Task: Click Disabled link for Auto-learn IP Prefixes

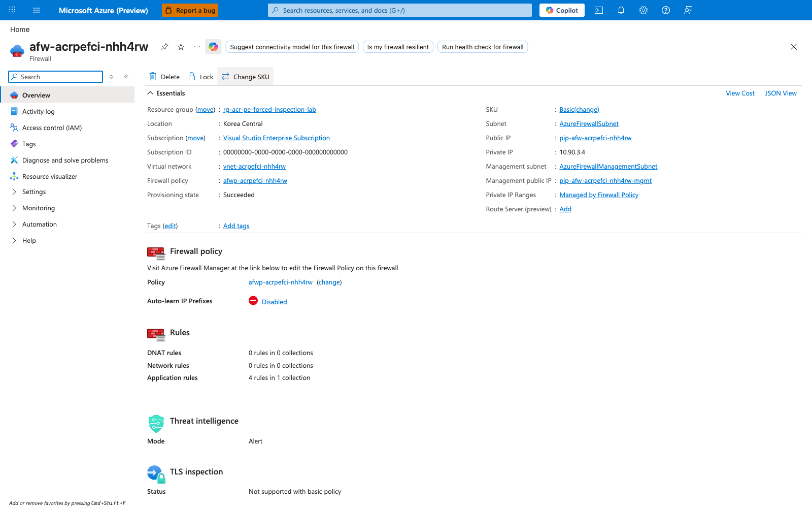Action: [274, 302]
